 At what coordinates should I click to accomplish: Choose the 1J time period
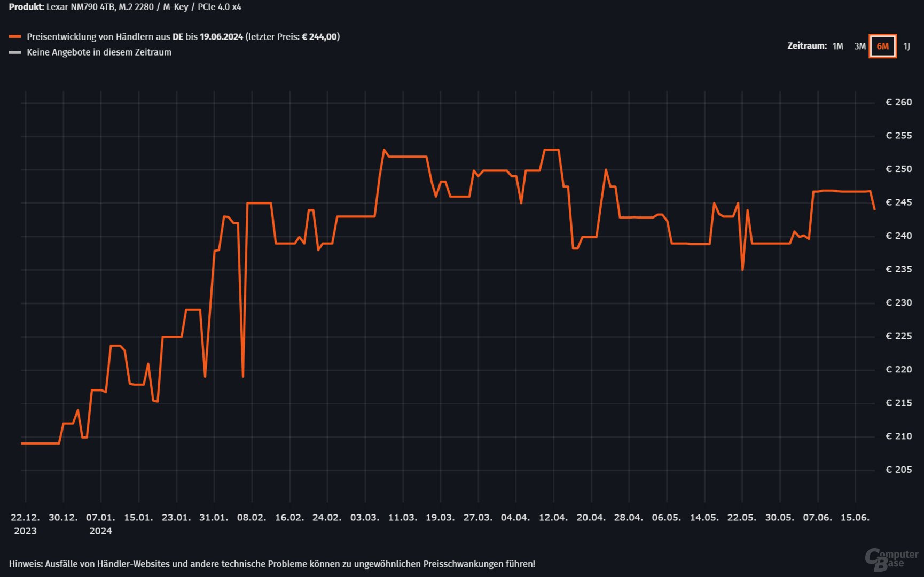(906, 46)
